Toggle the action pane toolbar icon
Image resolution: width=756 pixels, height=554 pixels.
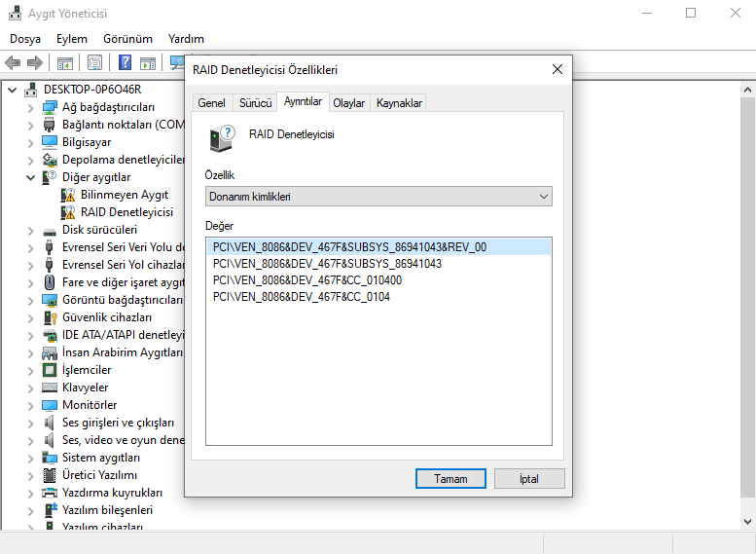click(148, 63)
